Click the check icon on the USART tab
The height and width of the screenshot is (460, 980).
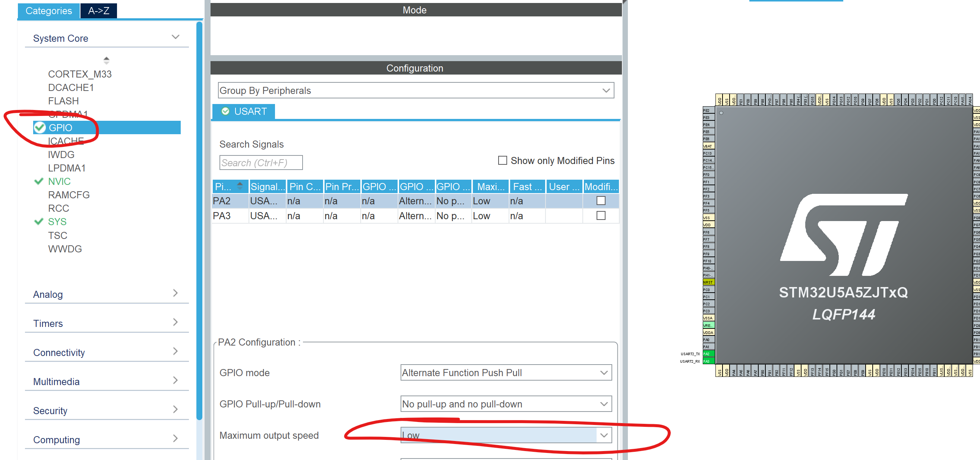pyautogui.click(x=226, y=111)
